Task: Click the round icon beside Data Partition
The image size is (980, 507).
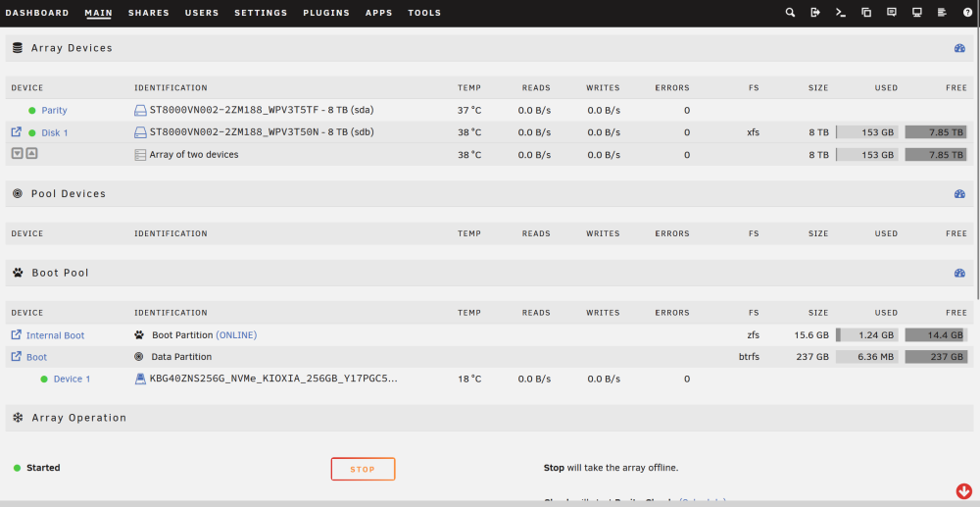Action: [139, 357]
